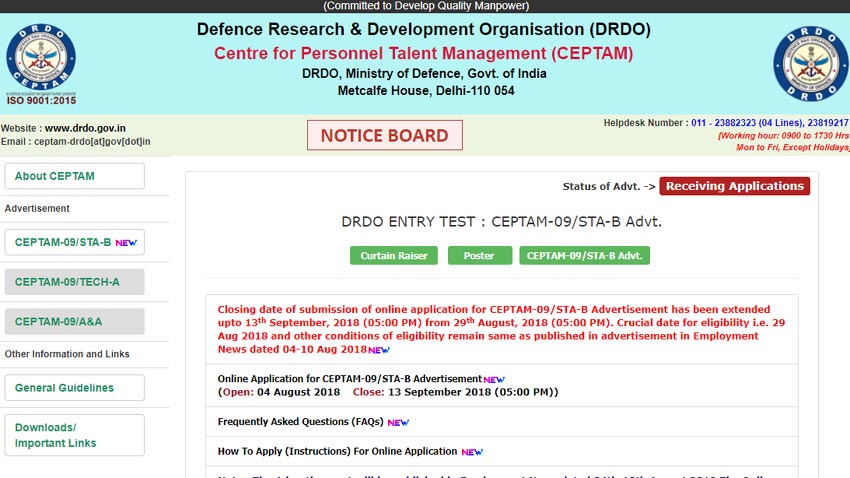Click 'Centre for Personnel Talent Management (CEPTAM)' title
The image size is (850, 478).
coord(423,54)
